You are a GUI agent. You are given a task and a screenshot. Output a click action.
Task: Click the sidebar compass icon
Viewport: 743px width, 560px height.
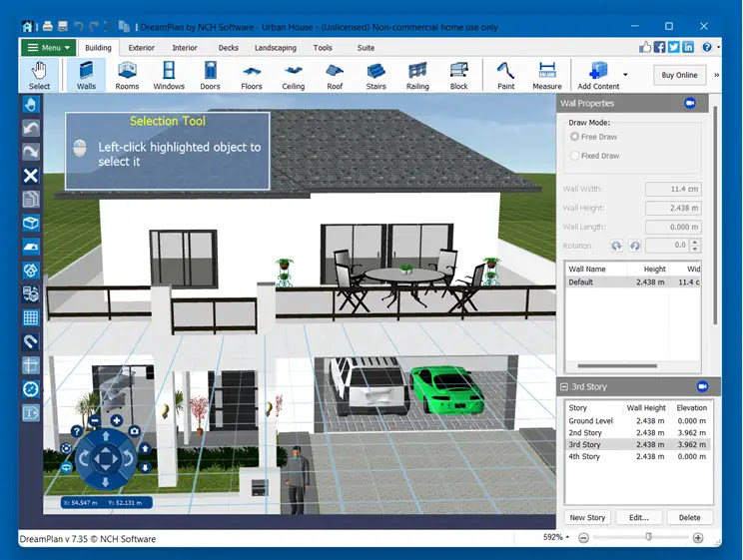(x=31, y=389)
